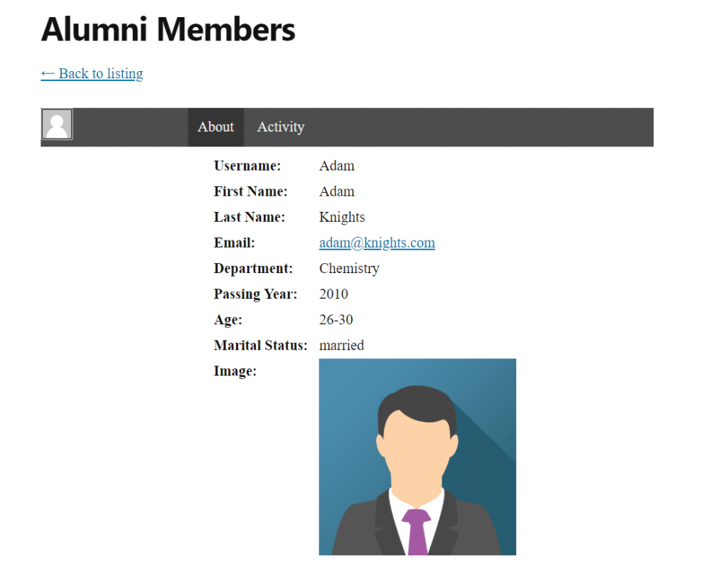Image resolution: width=728 pixels, height=581 pixels.
Task: Click the Image field label
Action: (x=235, y=371)
